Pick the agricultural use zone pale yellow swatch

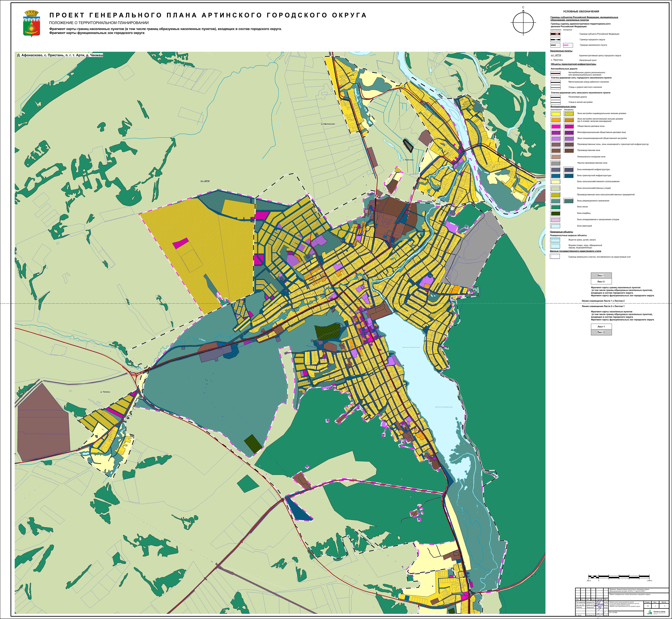point(555,182)
